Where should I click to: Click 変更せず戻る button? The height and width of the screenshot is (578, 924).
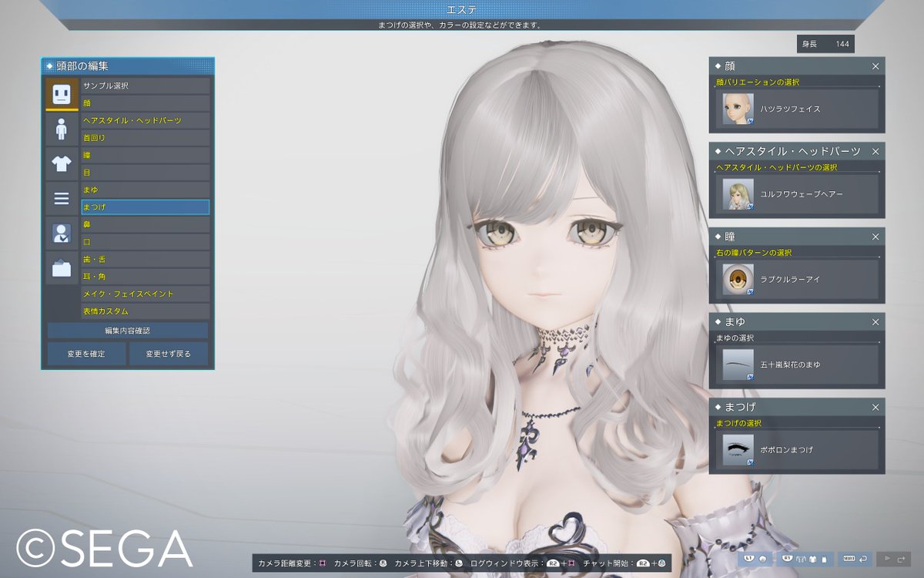coord(169,354)
